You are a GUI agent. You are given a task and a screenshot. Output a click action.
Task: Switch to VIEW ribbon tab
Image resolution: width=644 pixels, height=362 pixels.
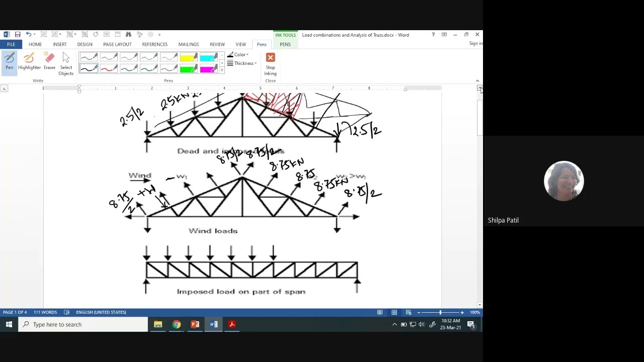click(241, 44)
